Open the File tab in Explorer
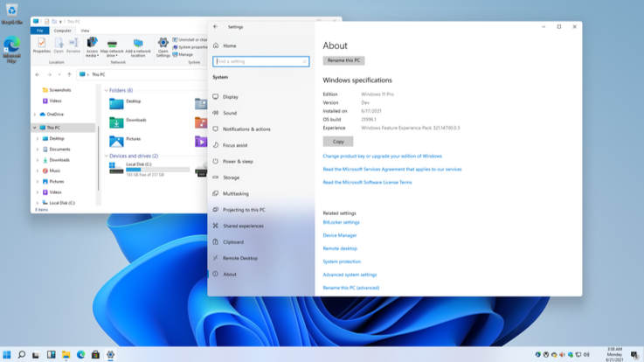Image resolution: width=644 pixels, height=362 pixels. [x=40, y=31]
